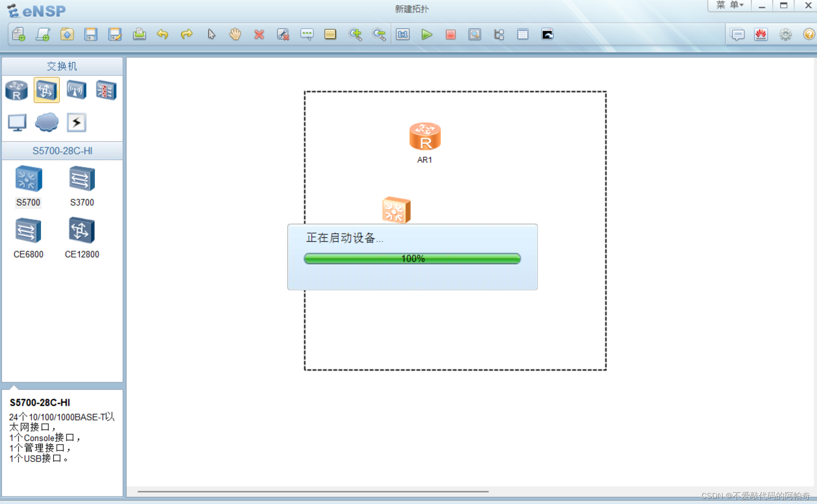Select the rectangle palette tool
This screenshot has height=504, width=817.
tap(330, 34)
